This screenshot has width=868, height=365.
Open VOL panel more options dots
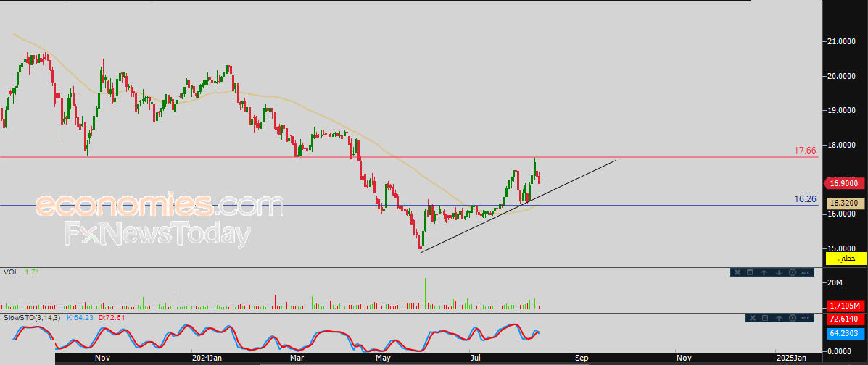click(806, 272)
